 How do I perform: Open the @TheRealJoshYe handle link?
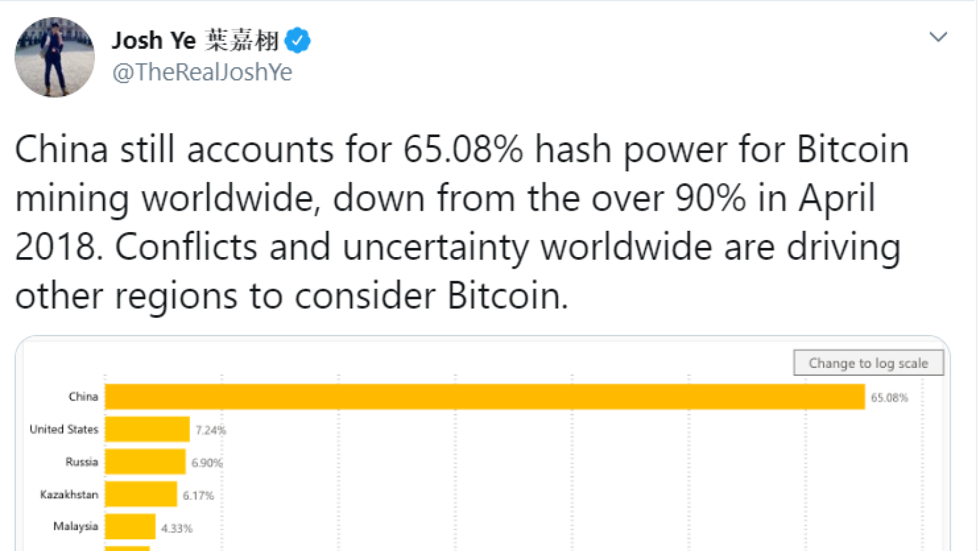(202, 72)
